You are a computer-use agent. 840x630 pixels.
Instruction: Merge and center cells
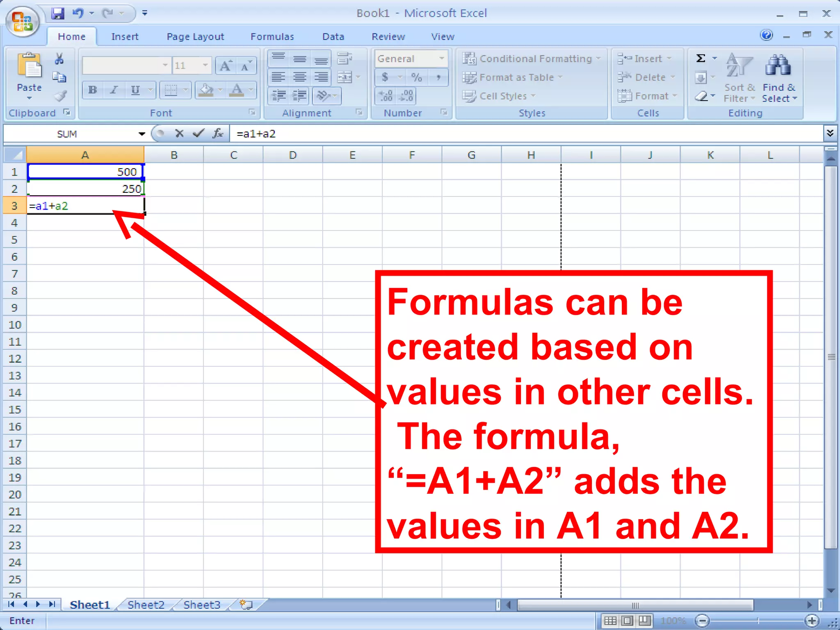click(x=345, y=77)
